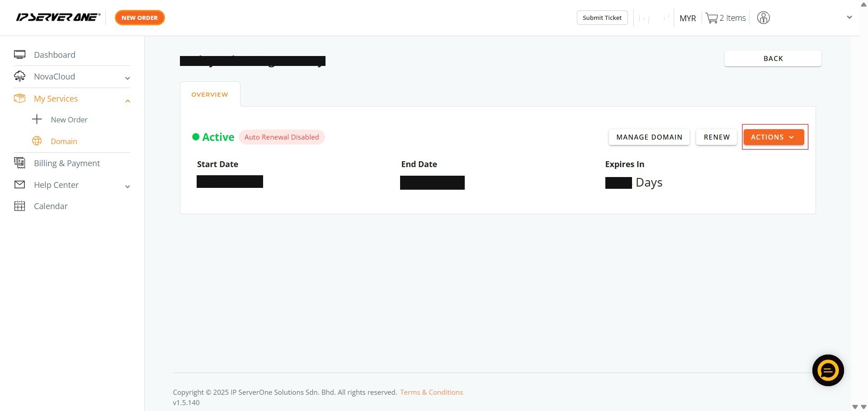This screenshot has height=411, width=868.
Task: Open the live chat bubble widget
Action: point(828,370)
